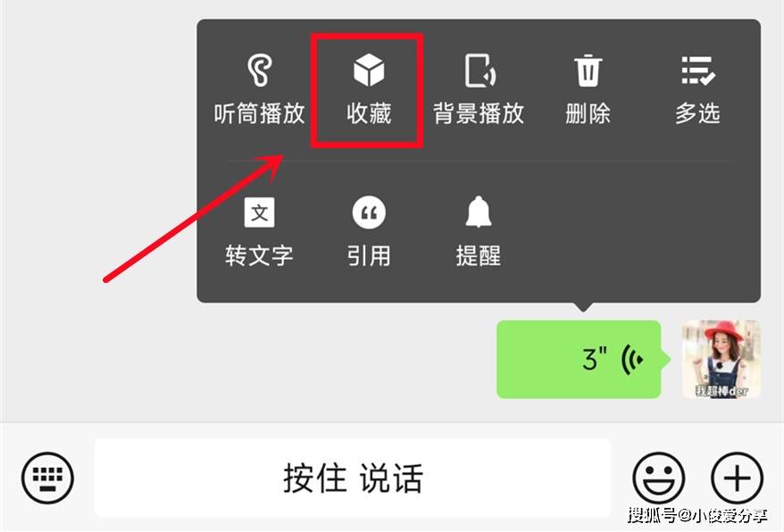Image resolution: width=784 pixels, height=532 pixels.
Task: Tap the quotation mark 引用 icon
Action: click(369, 212)
